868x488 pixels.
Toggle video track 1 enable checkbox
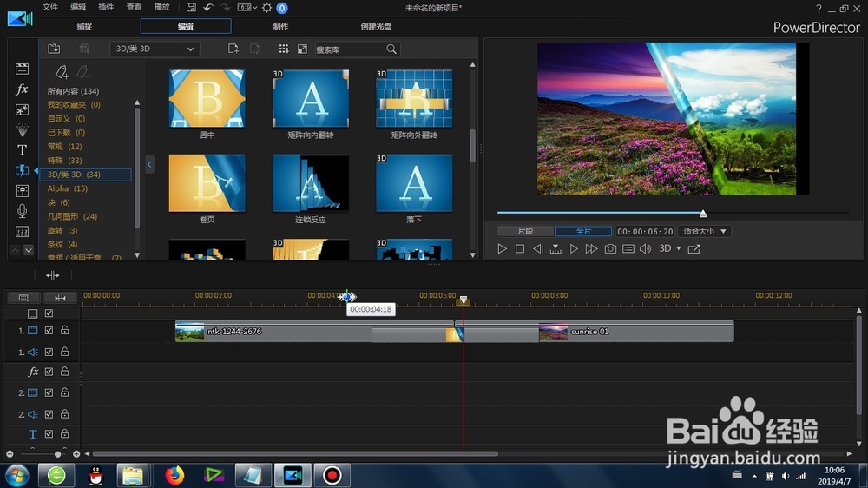pyautogui.click(x=49, y=330)
